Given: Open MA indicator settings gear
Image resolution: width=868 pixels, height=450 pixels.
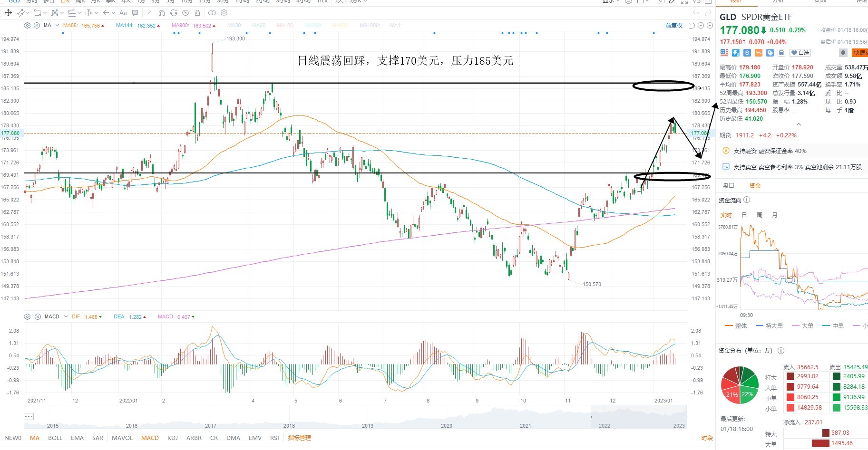Looking at the screenshot, I should pos(27,25).
